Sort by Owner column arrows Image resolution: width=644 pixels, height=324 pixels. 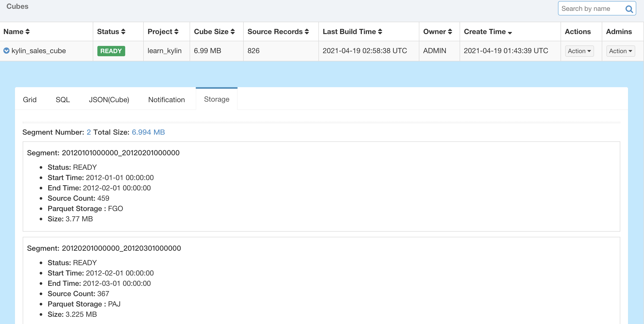coord(450,32)
